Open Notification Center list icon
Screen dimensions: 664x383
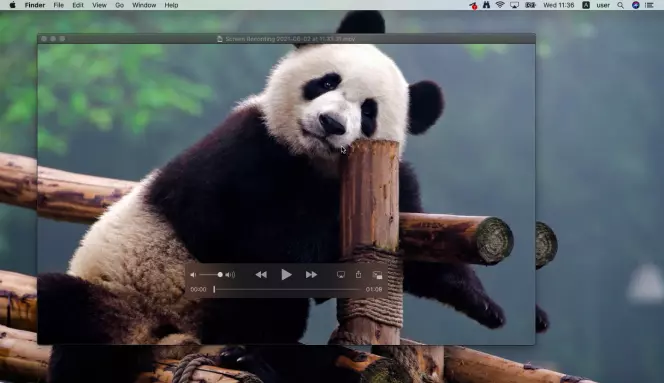tap(649, 5)
